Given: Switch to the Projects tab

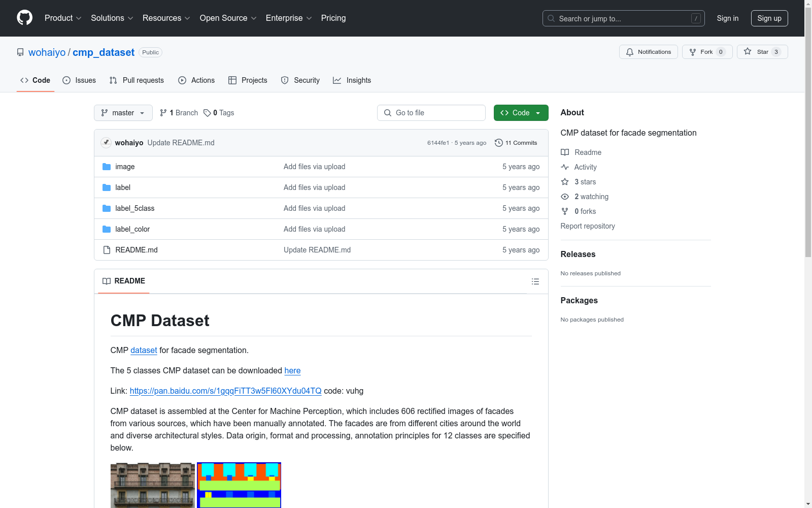Looking at the screenshot, I should tap(248, 80).
